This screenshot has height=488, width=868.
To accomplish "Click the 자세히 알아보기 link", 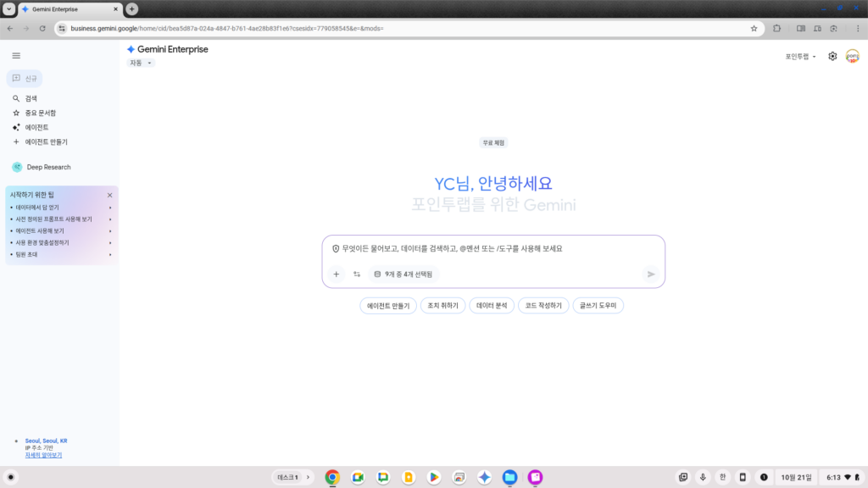I will coord(43,455).
